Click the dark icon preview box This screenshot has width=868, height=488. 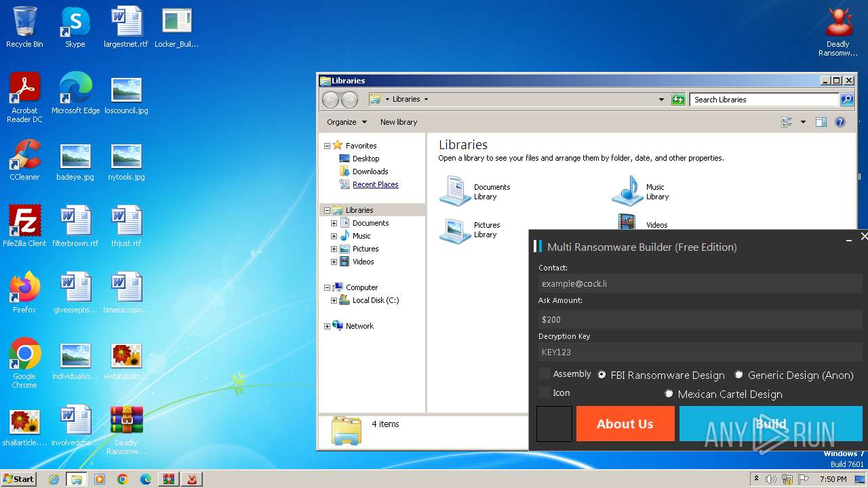[554, 424]
